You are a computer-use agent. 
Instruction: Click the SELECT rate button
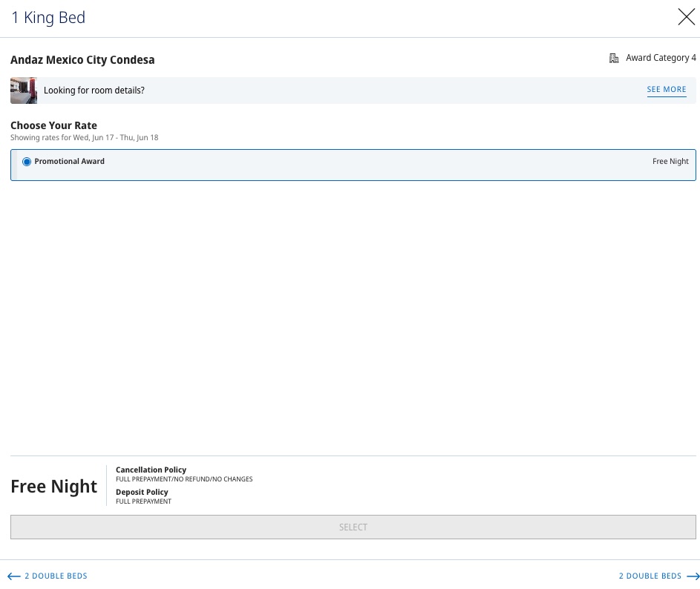point(353,527)
